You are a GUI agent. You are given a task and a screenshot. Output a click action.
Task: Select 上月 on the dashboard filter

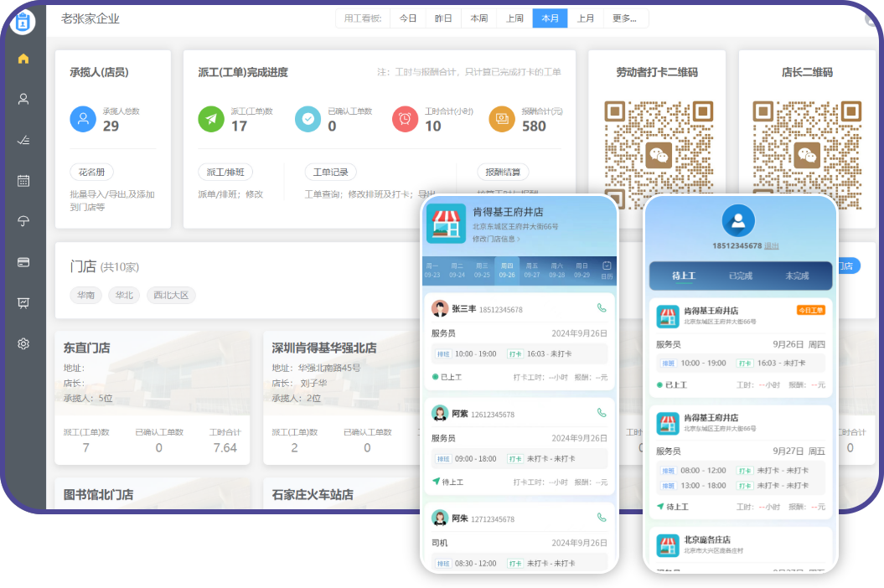coord(585,18)
